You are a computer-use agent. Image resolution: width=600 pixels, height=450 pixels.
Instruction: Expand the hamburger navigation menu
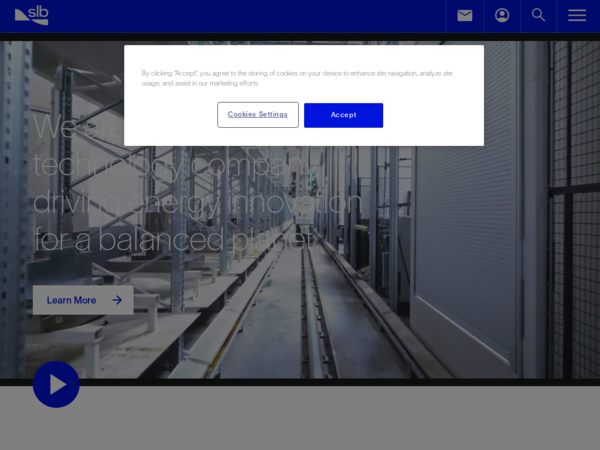point(577,15)
